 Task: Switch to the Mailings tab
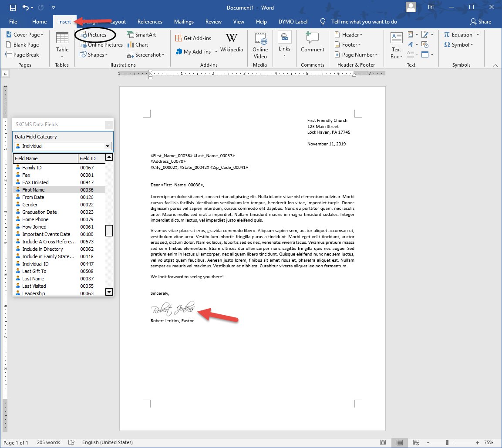click(x=184, y=22)
